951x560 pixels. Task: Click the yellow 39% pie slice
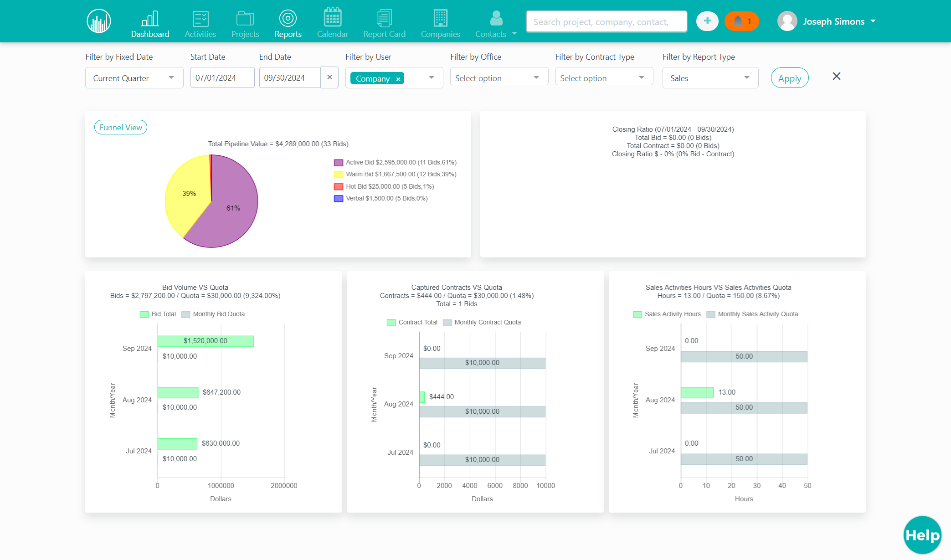point(189,193)
